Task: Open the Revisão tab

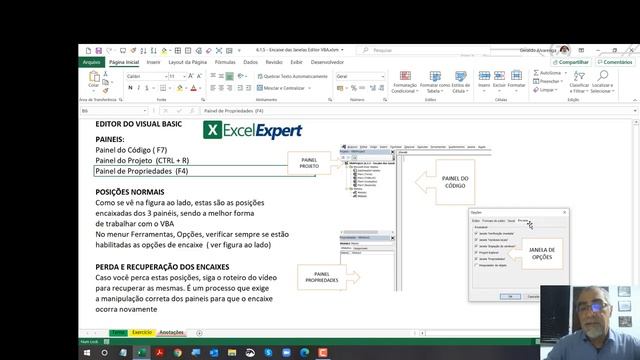Action: pos(274,62)
